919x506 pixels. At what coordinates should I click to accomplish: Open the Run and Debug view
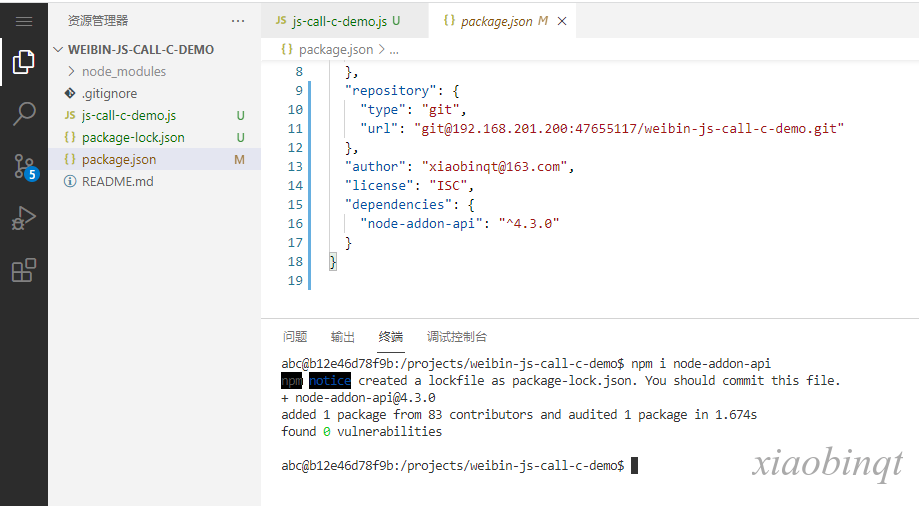(x=24, y=218)
